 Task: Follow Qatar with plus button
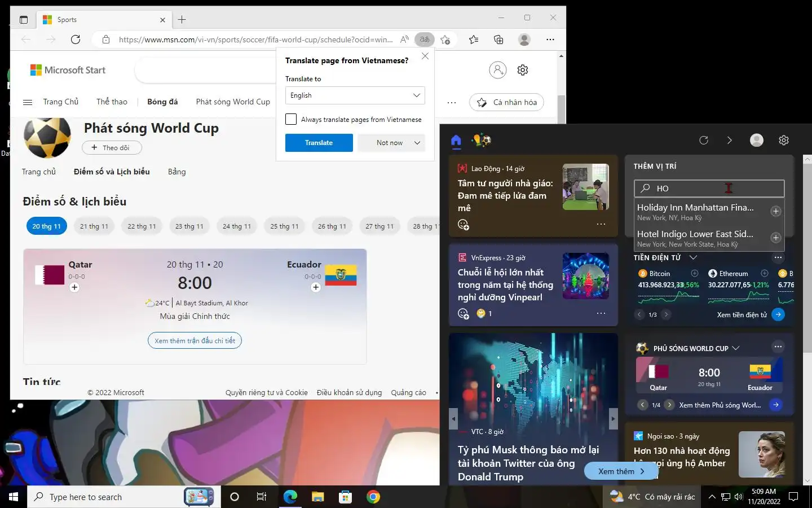point(74,287)
